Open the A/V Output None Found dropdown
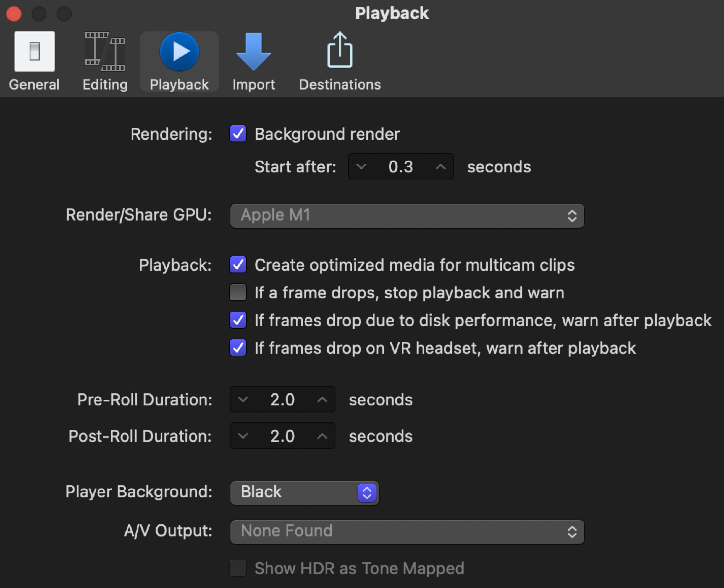Screen dimensions: 724x588 tap(406, 531)
